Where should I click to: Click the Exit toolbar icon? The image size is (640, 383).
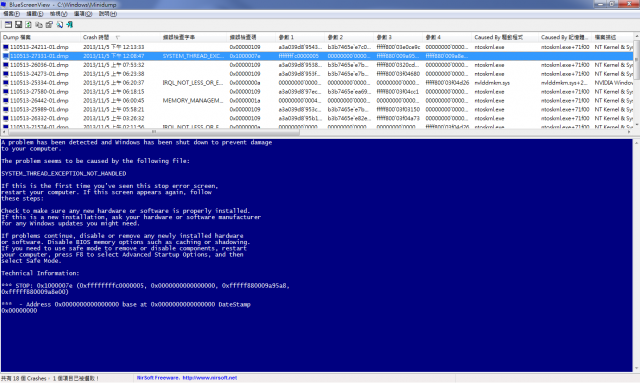pyautogui.click(x=70, y=25)
